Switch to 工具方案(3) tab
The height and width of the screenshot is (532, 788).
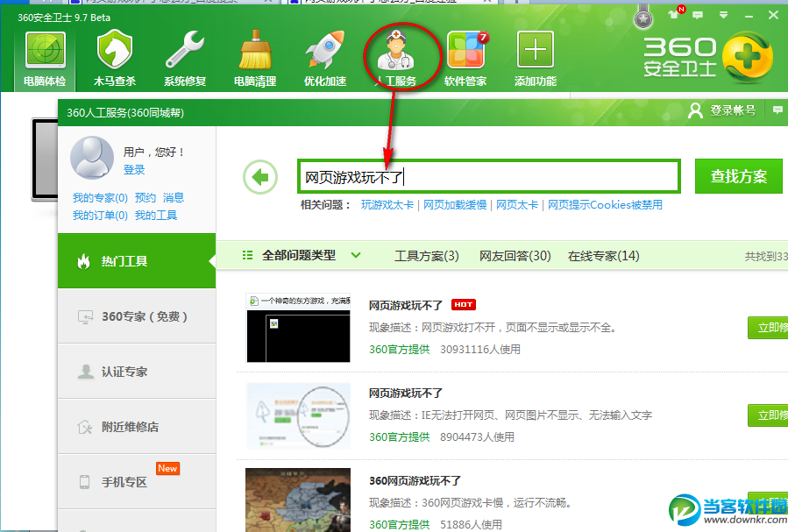click(x=427, y=256)
